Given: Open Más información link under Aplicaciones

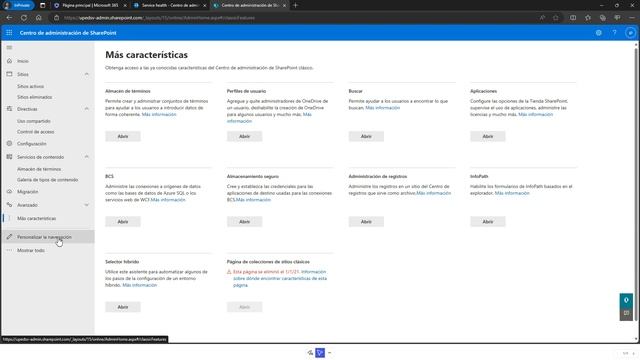Looking at the screenshot, I should tap(536, 115).
